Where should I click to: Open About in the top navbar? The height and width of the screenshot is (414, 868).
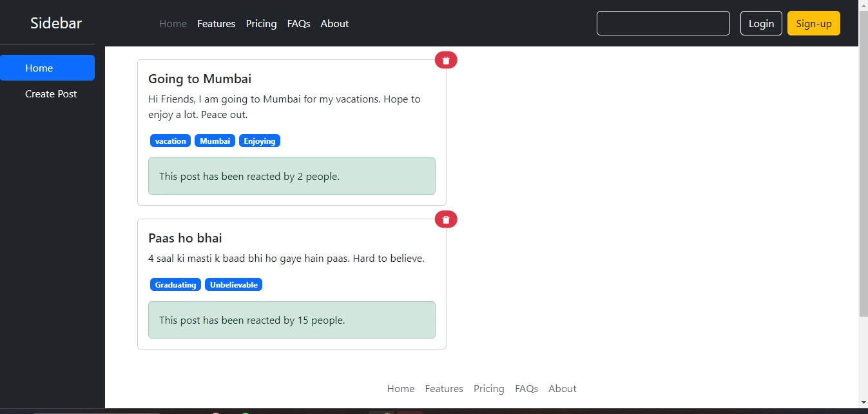coord(334,23)
